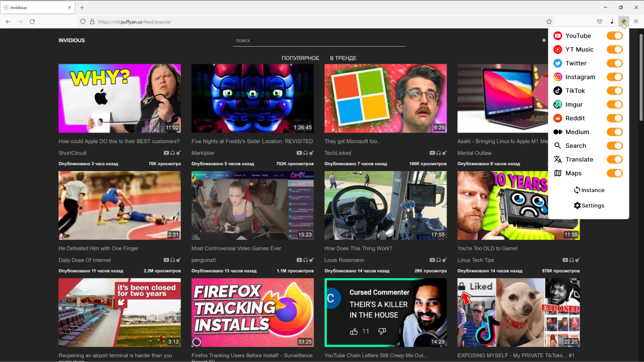Click the headphones icon under Linus Tech Tips

point(572,260)
